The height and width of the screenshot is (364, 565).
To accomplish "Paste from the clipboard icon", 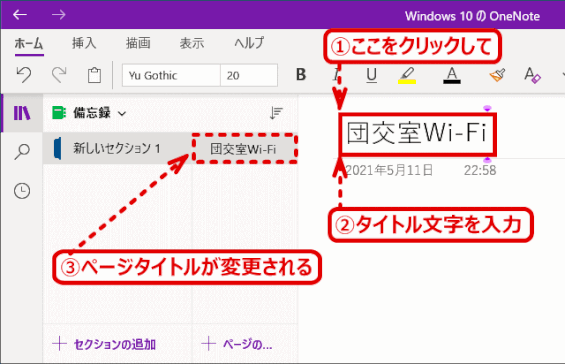I will pos(94,75).
